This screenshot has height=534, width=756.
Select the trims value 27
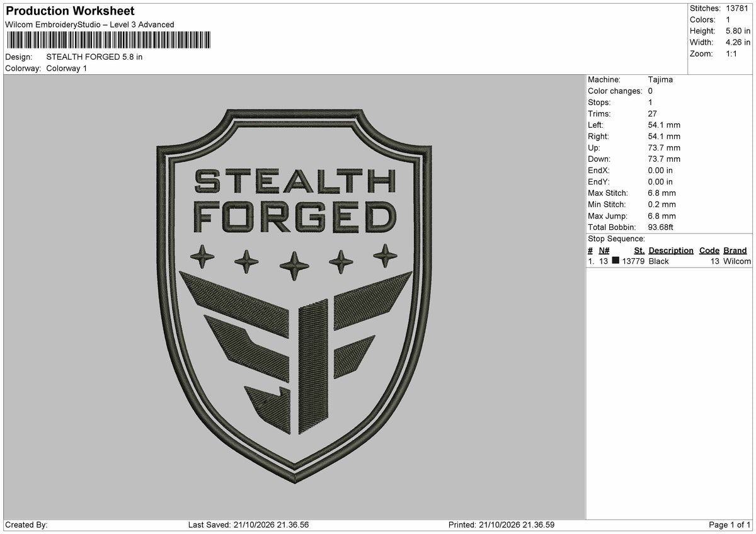(653, 113)
